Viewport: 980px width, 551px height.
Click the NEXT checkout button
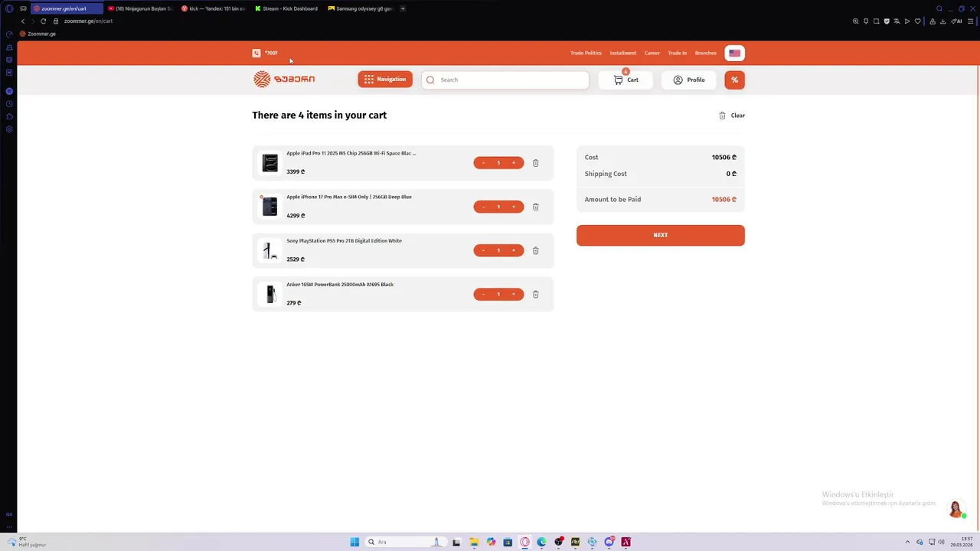click(x=660, y=235)
